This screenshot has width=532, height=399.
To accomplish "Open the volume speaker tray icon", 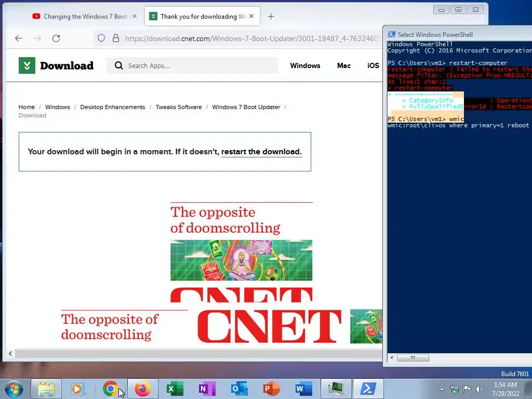I will pyautogui.click(x=479, y=389).
